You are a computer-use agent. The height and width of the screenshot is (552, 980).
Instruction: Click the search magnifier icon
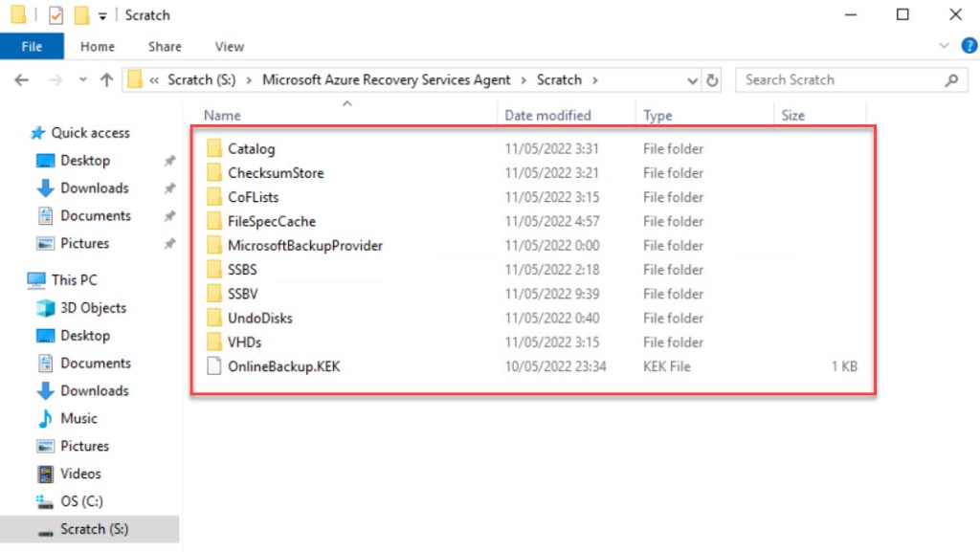click(x=950, y=80)
